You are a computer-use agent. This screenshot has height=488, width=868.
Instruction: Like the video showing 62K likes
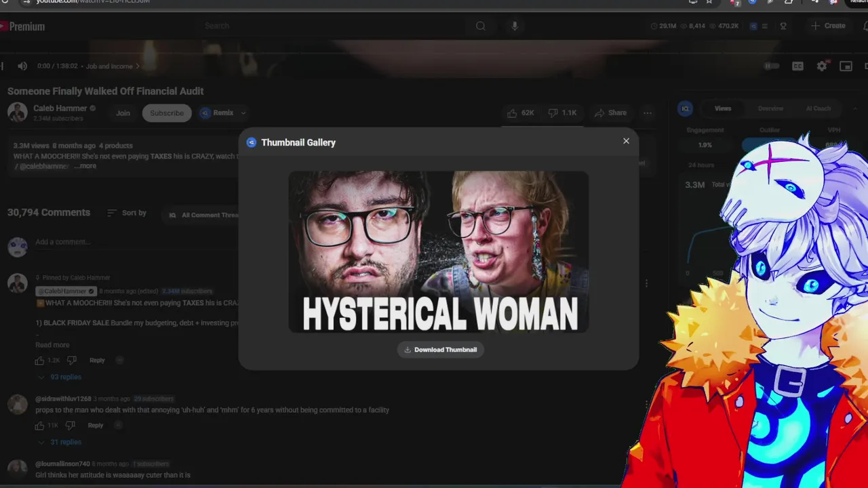[x=520, y=113]
